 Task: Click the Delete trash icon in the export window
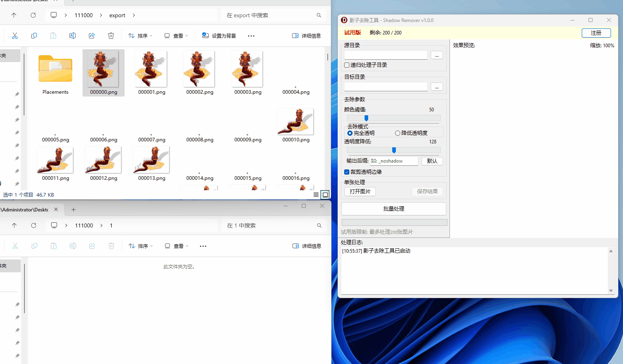pos(111,36)
